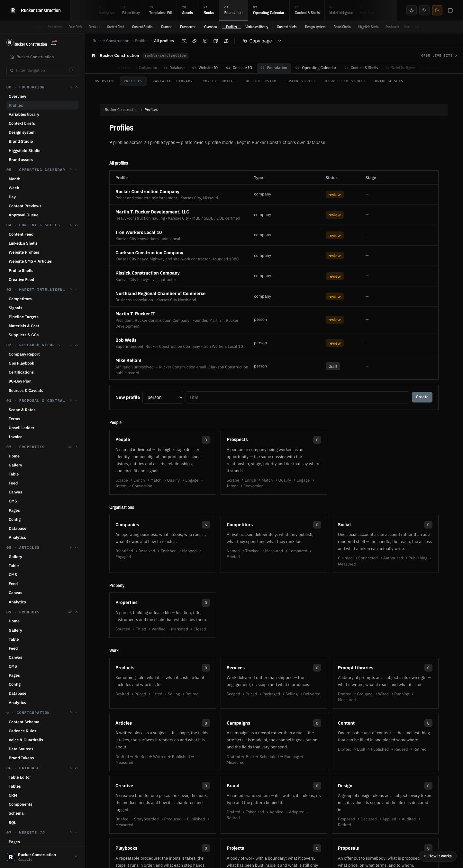Click the R logo in top-left header
Image resolution: width=463 pixels, height=868 pixels.
[x=13, y=10]
